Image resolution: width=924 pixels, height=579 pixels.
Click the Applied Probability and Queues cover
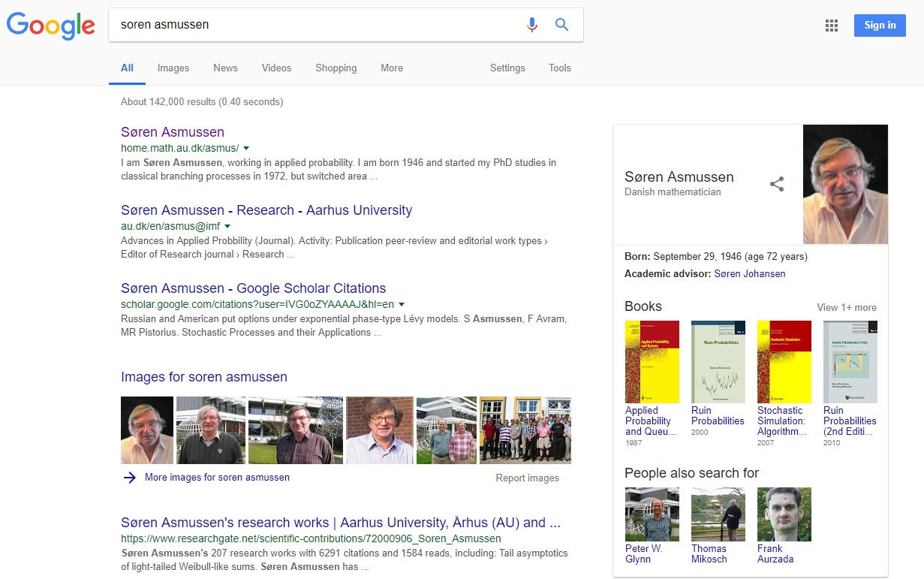pos(652,362)
